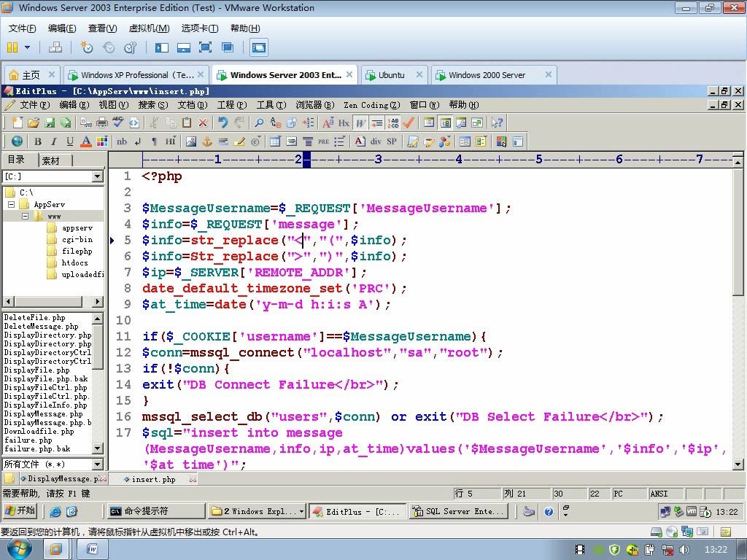Image resolution: width=747 pixels, height=560 pixels.
Task: Click the 开始 Start button
Action: (x=20, y=511)
